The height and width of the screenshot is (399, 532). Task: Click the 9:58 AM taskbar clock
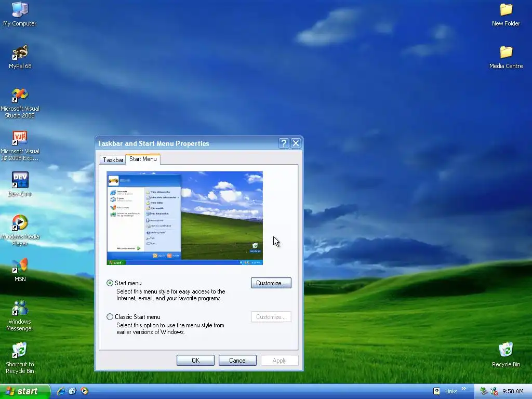point(513,391)
